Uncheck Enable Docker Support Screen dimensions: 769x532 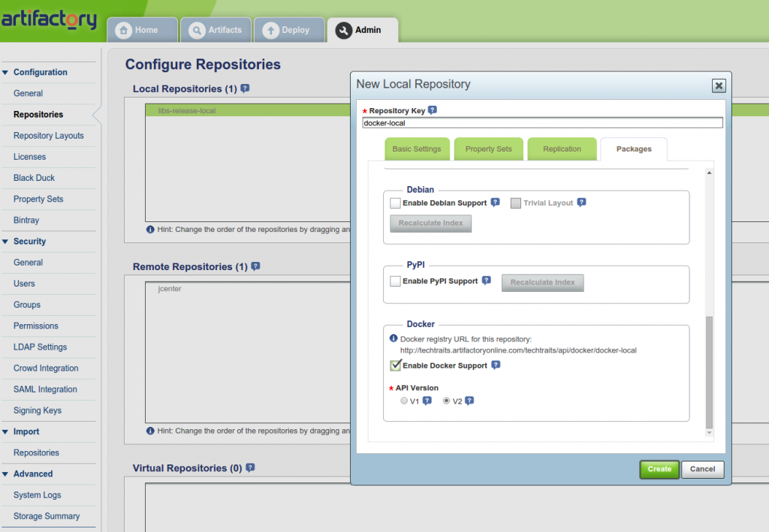click(395, 365)
